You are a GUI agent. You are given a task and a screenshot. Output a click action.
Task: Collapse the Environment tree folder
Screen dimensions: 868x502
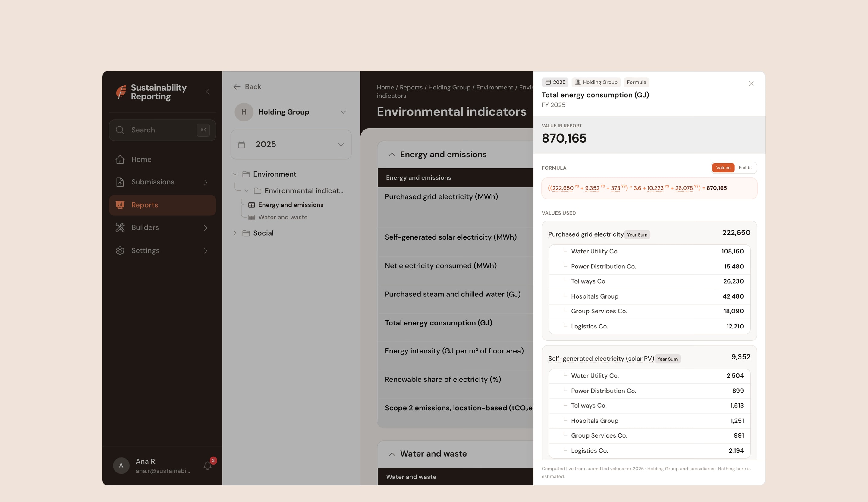tap(235, 174)
